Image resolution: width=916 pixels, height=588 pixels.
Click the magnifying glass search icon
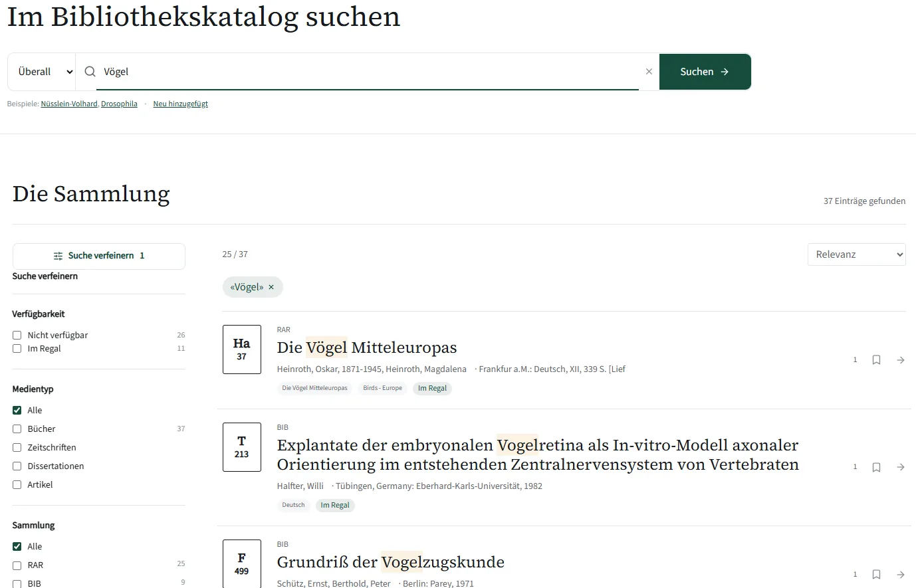pyautogui.click(x=90, y=72)
